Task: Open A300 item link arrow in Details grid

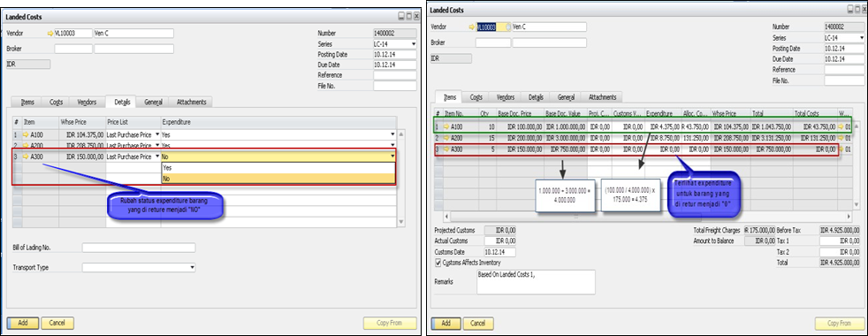Action: click(x=25, y=157)
